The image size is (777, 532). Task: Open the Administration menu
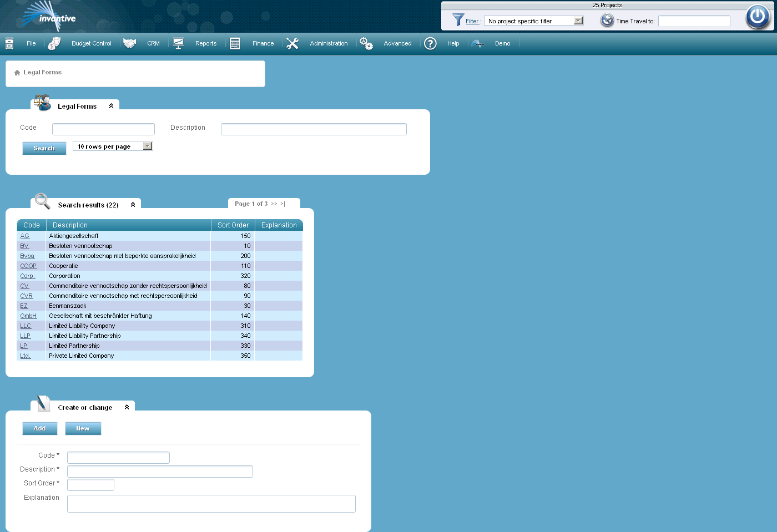329,43
